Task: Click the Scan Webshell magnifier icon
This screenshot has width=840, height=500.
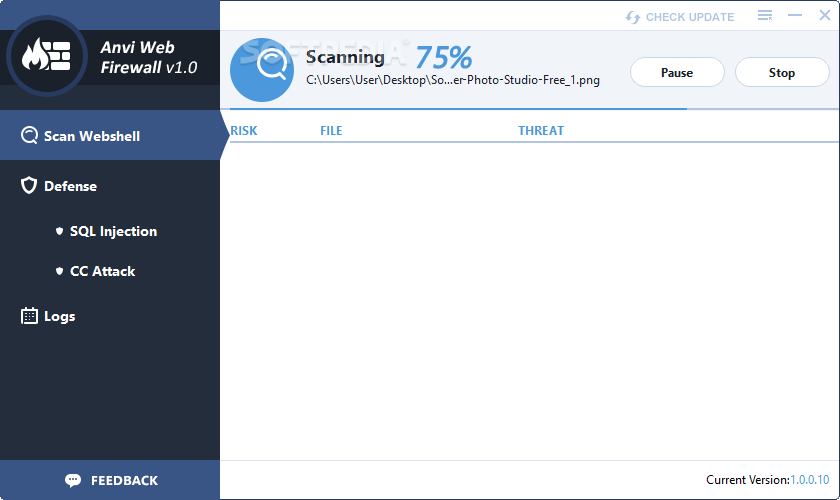Action: coord(29,136)
